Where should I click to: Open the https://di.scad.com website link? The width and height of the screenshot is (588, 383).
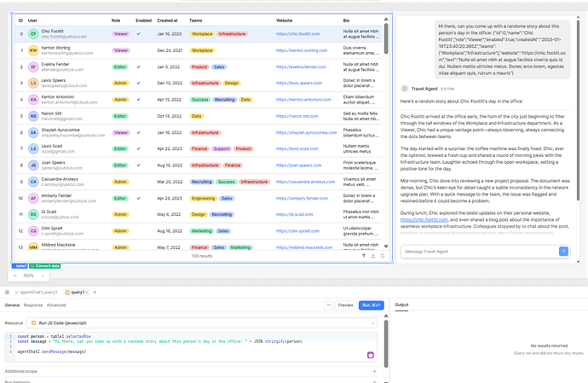pos(294,214)
